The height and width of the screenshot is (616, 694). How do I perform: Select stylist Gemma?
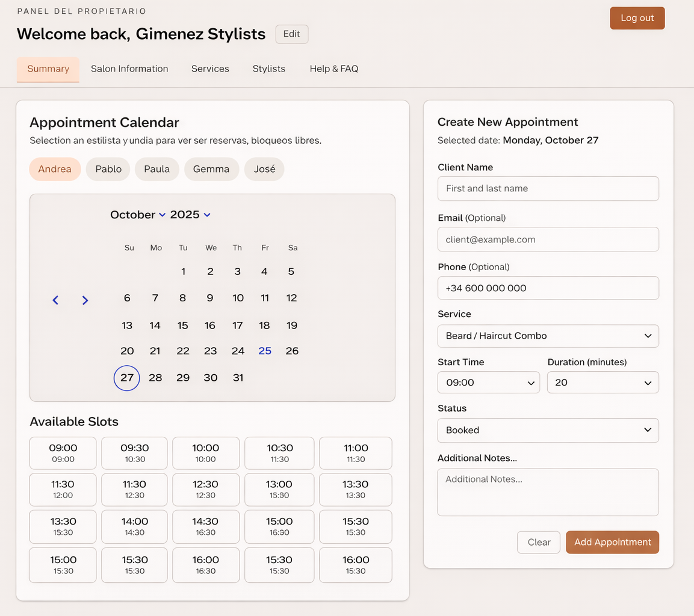click(211, 169)
